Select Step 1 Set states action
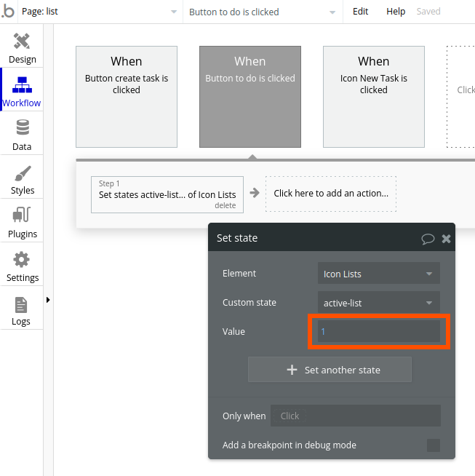 167,194
